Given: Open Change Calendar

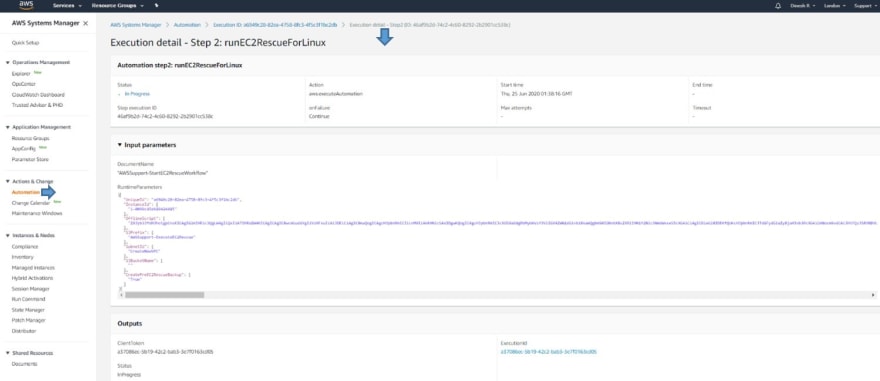Looking at the screenshot, I should pos(31,203).
